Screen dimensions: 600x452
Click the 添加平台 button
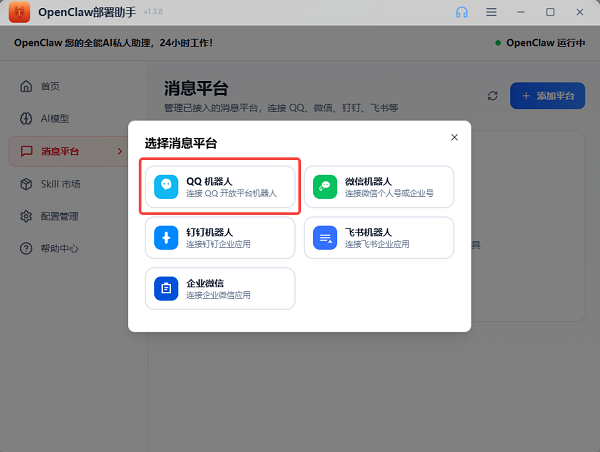click(x=547, y=96)
